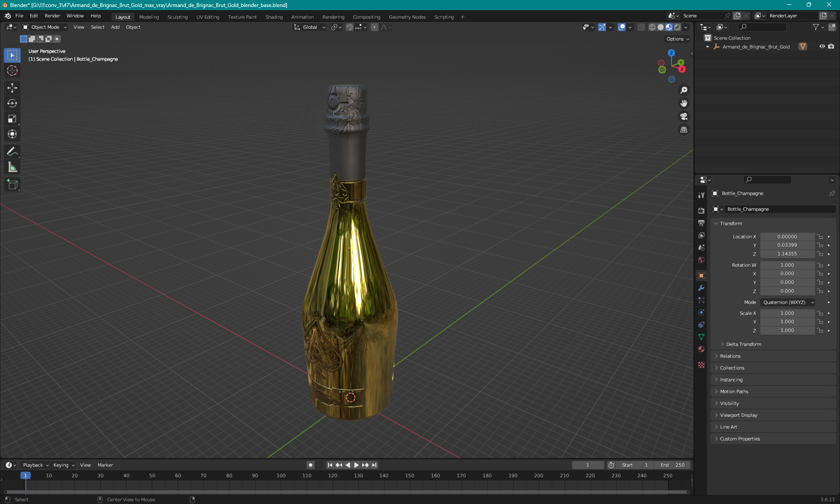Screen dimensions: 840x504
Task: Open the Render menu
Action: coord(52,16)
